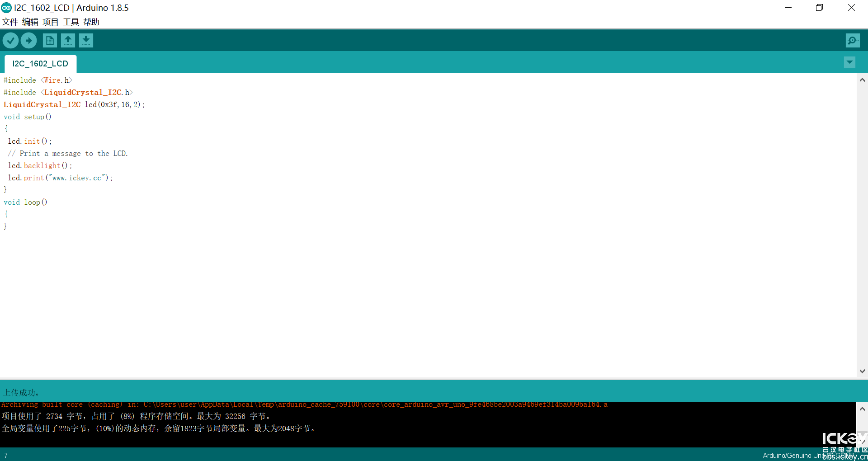Minimize the Arduino window
The height and width of the screenshot is (461, 868).
point(788,8)
